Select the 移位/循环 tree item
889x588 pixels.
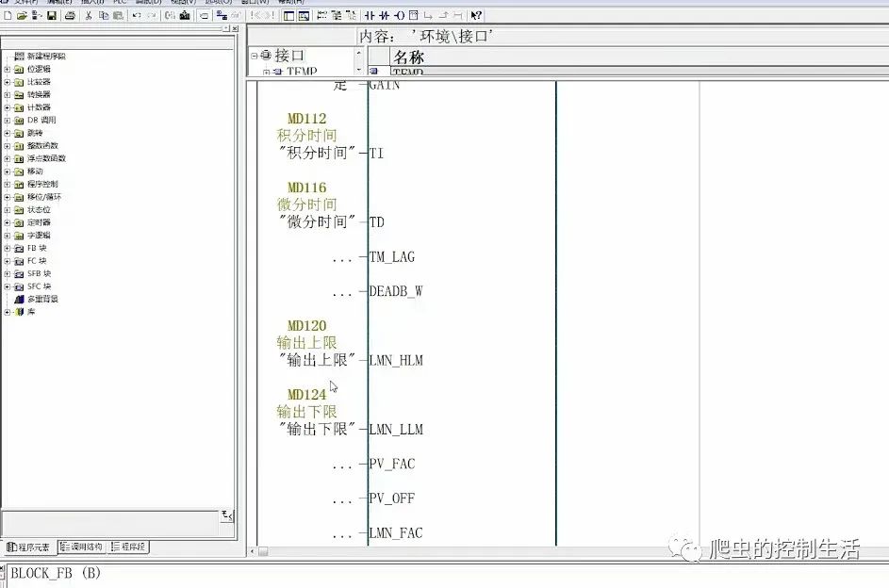(44, 197)
